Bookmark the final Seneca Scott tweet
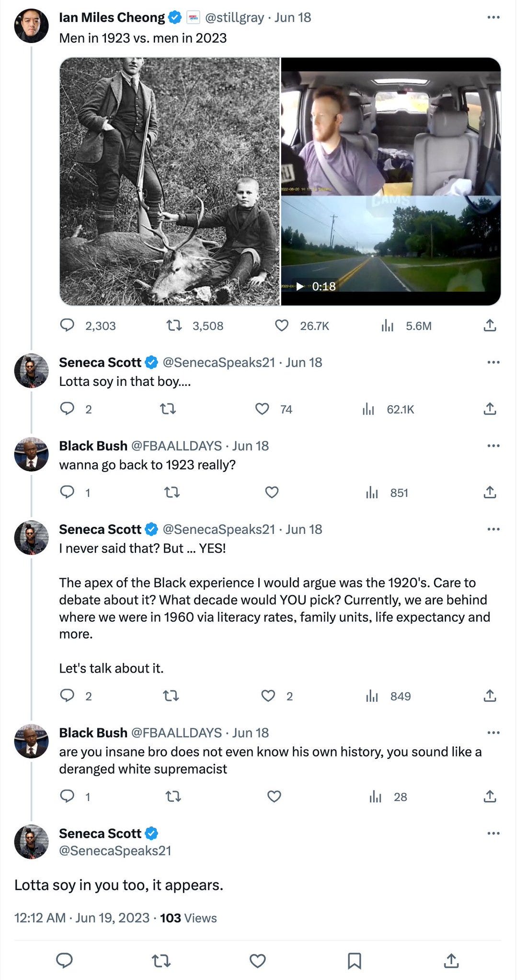 pyautogui.click(x=355, y=960)
